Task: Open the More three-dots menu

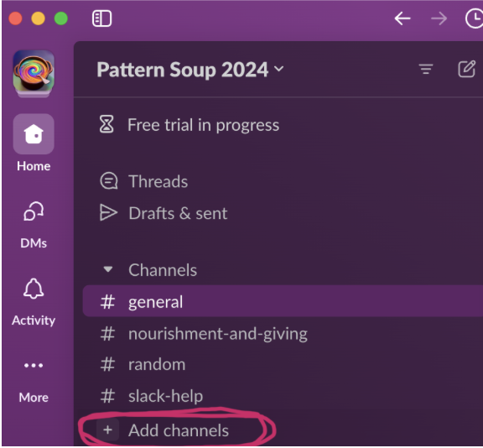Action: coord(34,381)
